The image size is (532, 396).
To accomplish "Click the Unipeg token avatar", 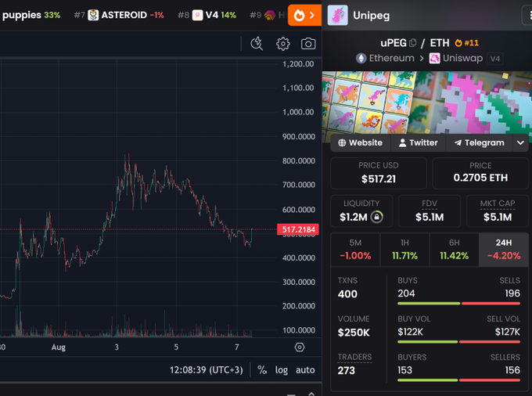I will pos(338,16).
